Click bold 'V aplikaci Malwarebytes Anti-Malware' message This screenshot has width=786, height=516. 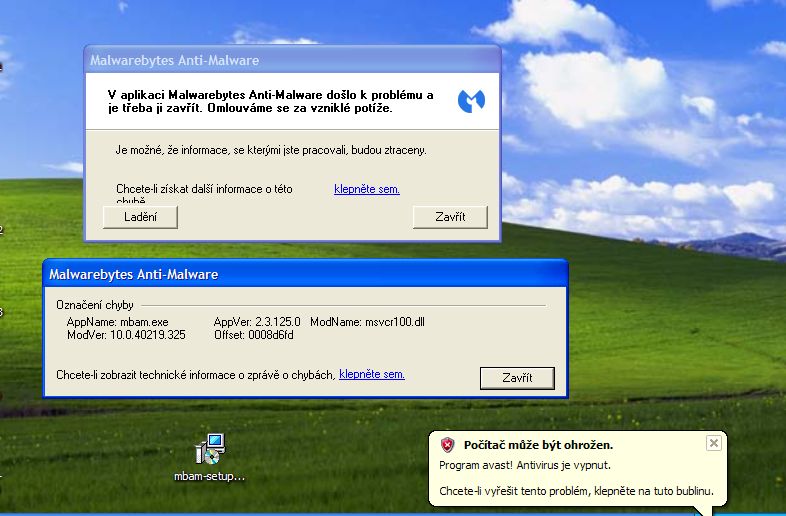click(271, 101)
